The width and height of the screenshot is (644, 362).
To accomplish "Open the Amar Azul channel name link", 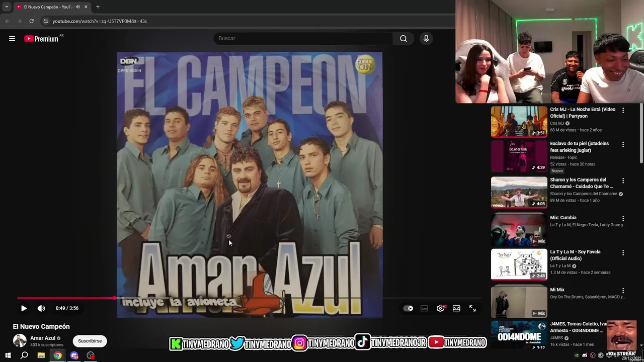I will pyautogui.click(x=43, y=338).
